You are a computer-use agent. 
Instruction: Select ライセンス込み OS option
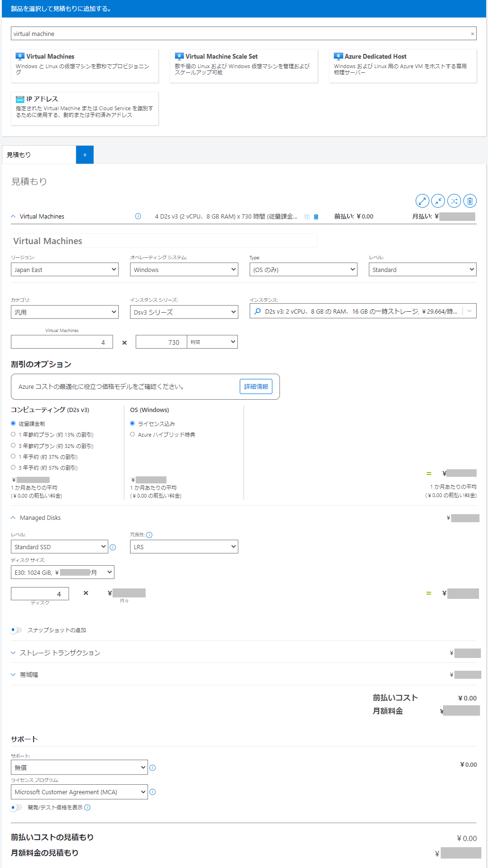(132, 423)
